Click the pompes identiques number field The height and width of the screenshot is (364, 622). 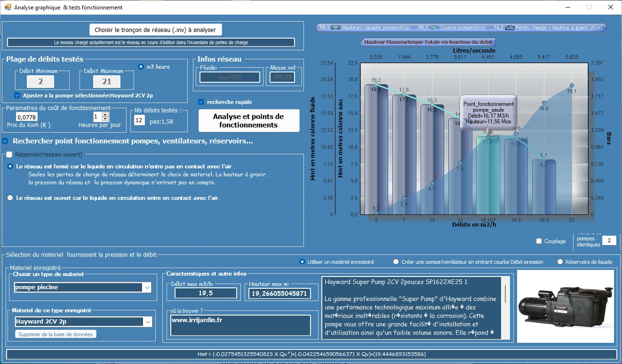pos(609,241)
